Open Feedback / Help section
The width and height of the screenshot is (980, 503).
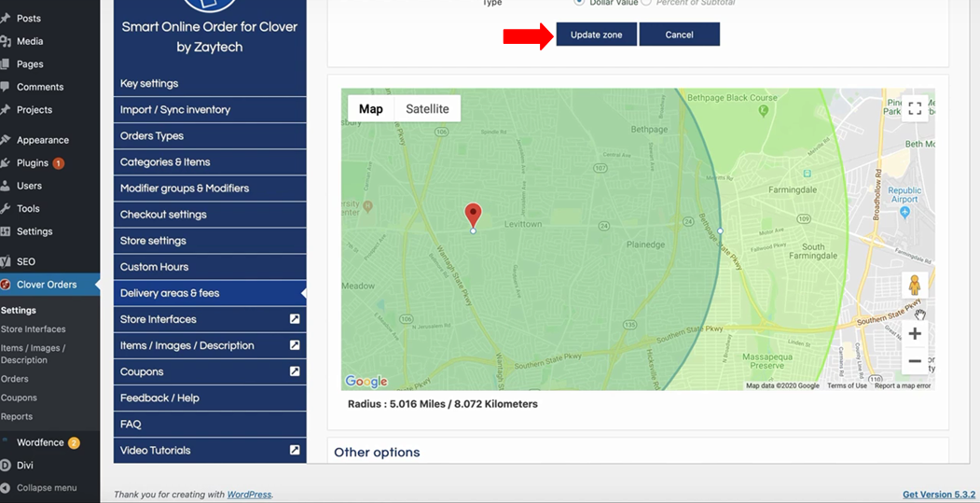click(x=210, y=398)
